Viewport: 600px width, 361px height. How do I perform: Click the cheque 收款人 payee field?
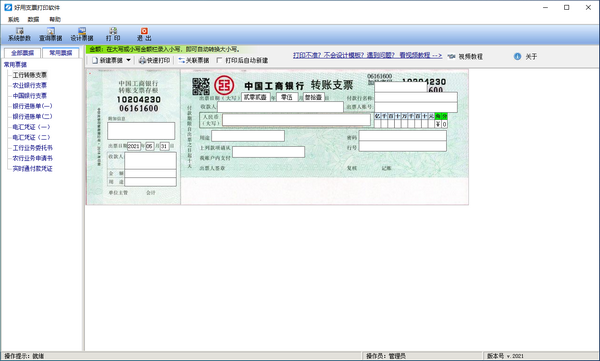point(280,107)
